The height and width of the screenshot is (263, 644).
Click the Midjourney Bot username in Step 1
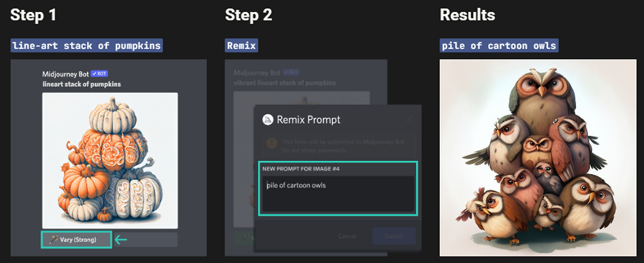tap(65, 74)
